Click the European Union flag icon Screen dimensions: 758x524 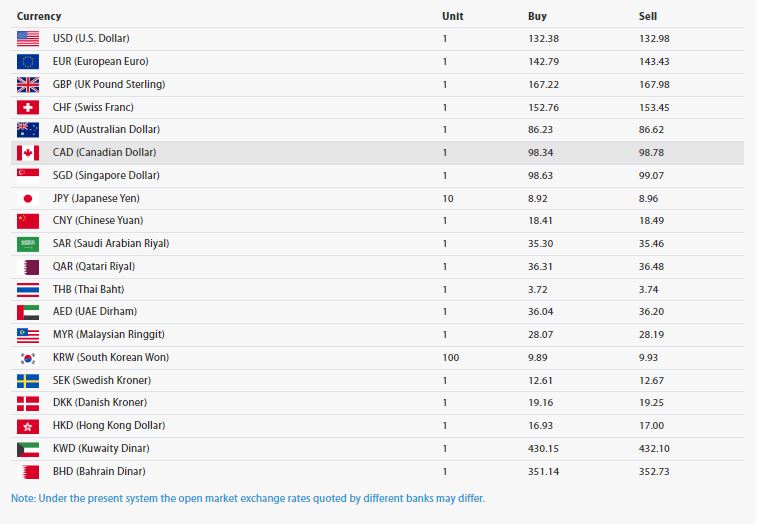tap(28, 62)
